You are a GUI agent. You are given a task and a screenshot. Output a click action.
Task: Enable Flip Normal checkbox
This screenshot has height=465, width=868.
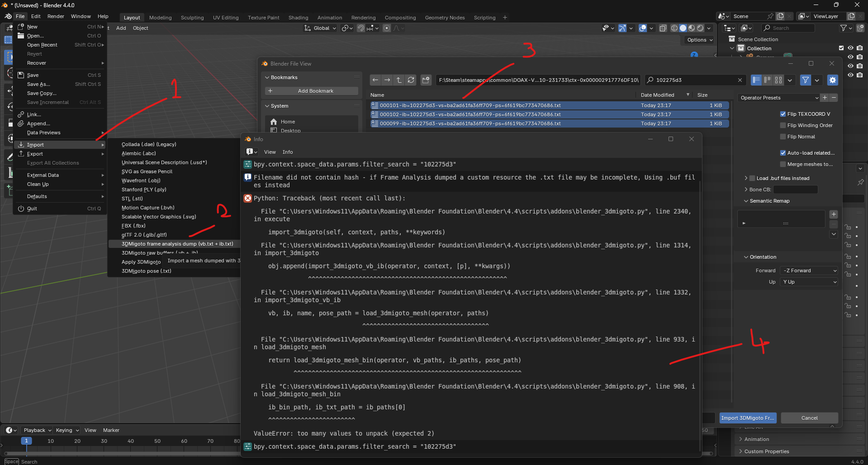[783, 137]
